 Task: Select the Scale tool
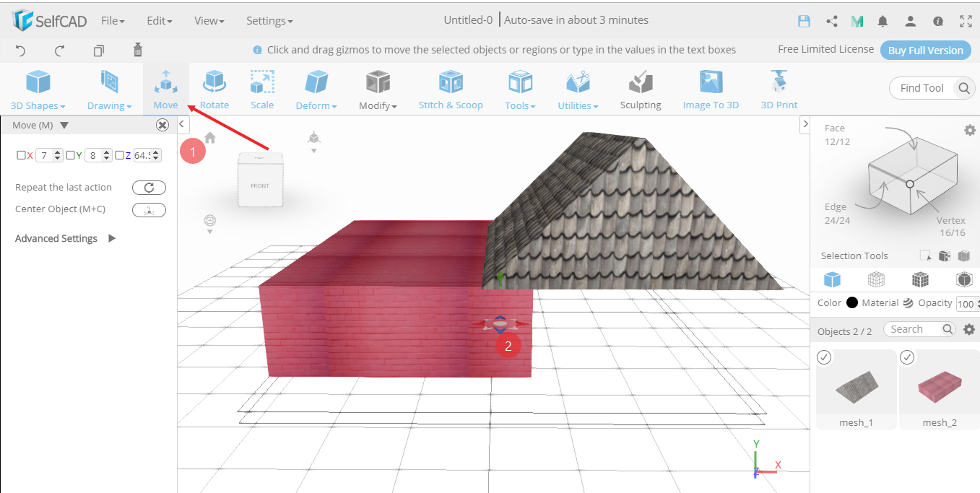[x=261, y=89]
